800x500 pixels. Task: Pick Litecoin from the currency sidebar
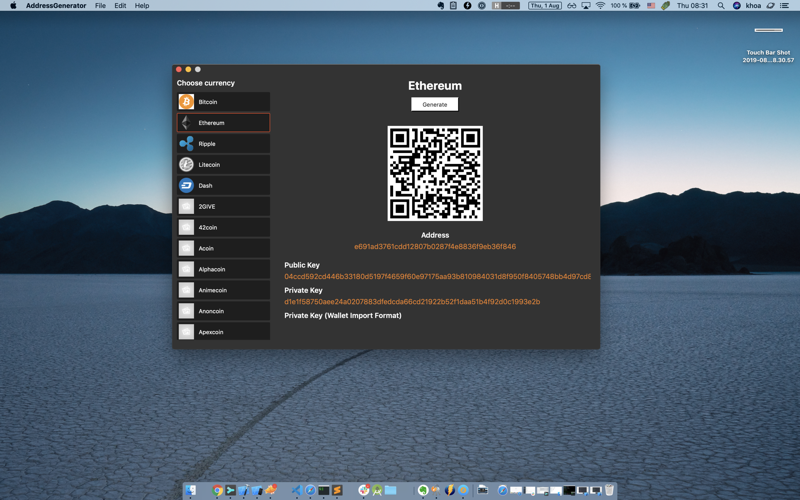[x=223, y=165]
